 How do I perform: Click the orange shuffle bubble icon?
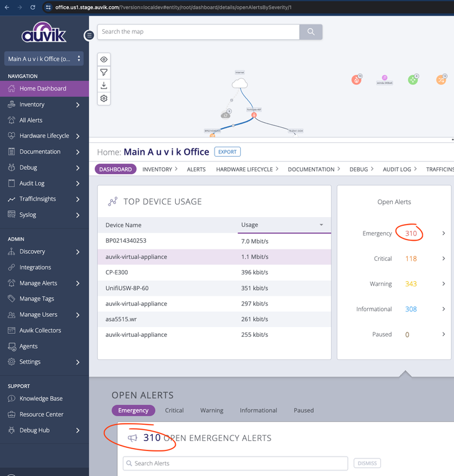441,80
